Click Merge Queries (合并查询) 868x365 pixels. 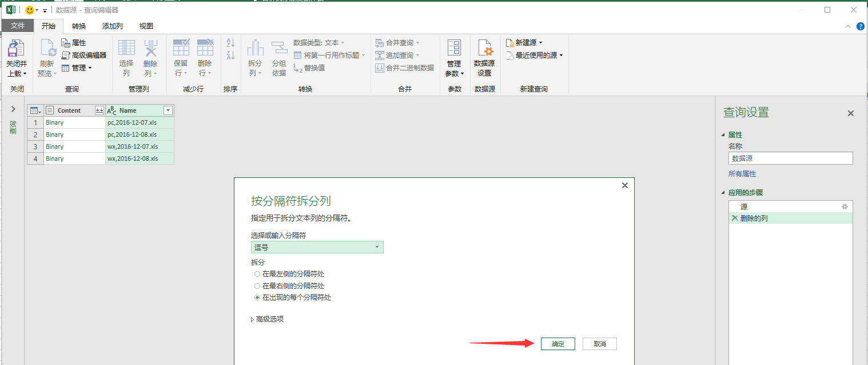point(397,43)
